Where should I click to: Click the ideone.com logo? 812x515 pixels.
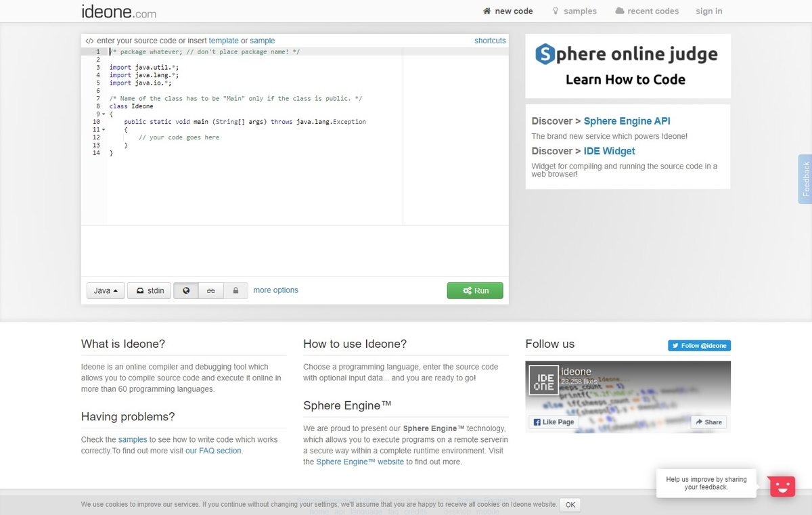point(118,11)
